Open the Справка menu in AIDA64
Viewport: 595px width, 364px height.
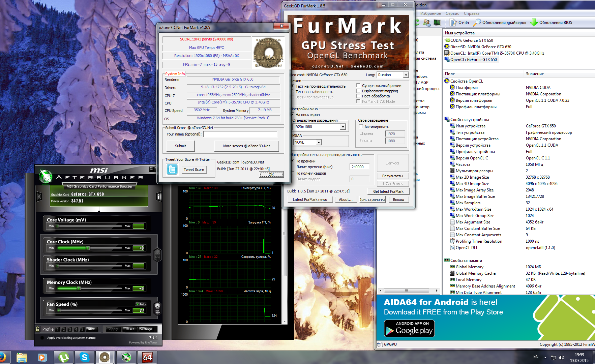pos(471,13)
